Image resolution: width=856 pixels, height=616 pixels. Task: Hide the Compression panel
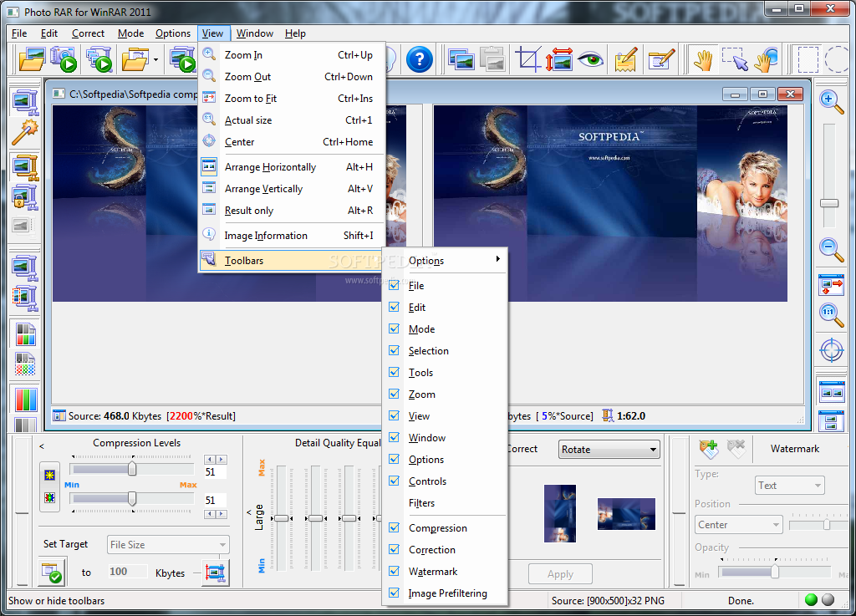[x=395, y=527]
